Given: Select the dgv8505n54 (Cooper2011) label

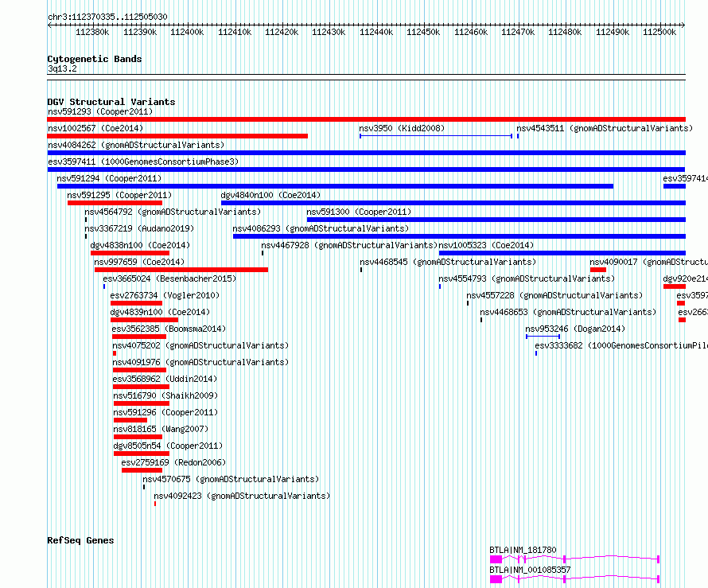Looking at the screenshot, I should tap(168, 446).
